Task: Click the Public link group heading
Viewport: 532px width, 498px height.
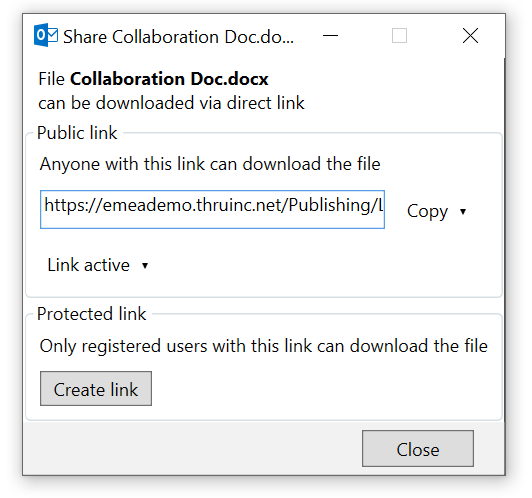Action: click(77, 133)
